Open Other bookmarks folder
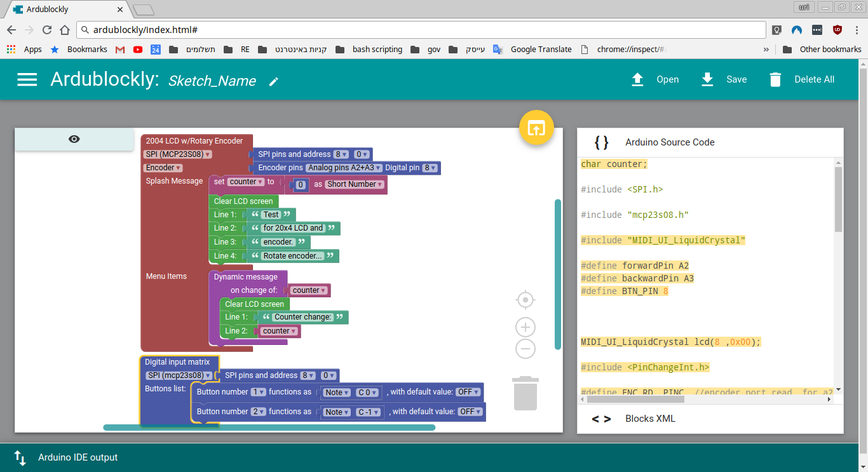This screenshot has height=472, width=868. tap(822, 50)
